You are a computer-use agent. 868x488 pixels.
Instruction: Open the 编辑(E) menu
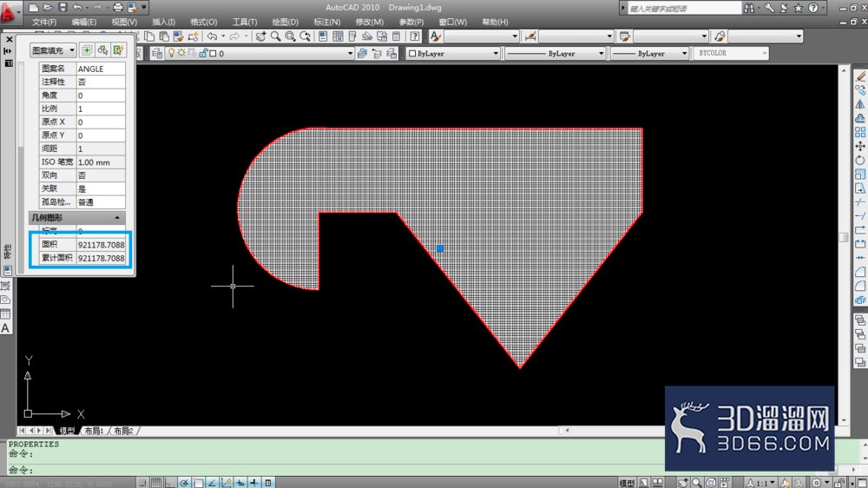click(83, 23)
